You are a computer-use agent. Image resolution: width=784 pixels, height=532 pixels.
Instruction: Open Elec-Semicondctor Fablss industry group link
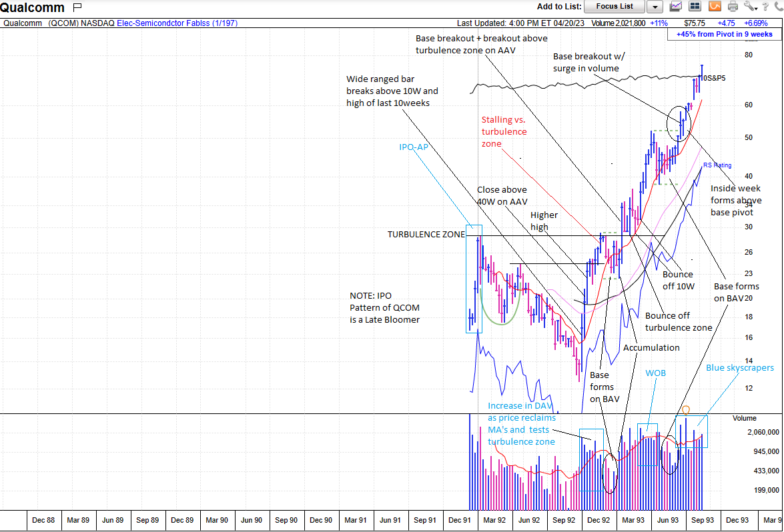[177, 23]
